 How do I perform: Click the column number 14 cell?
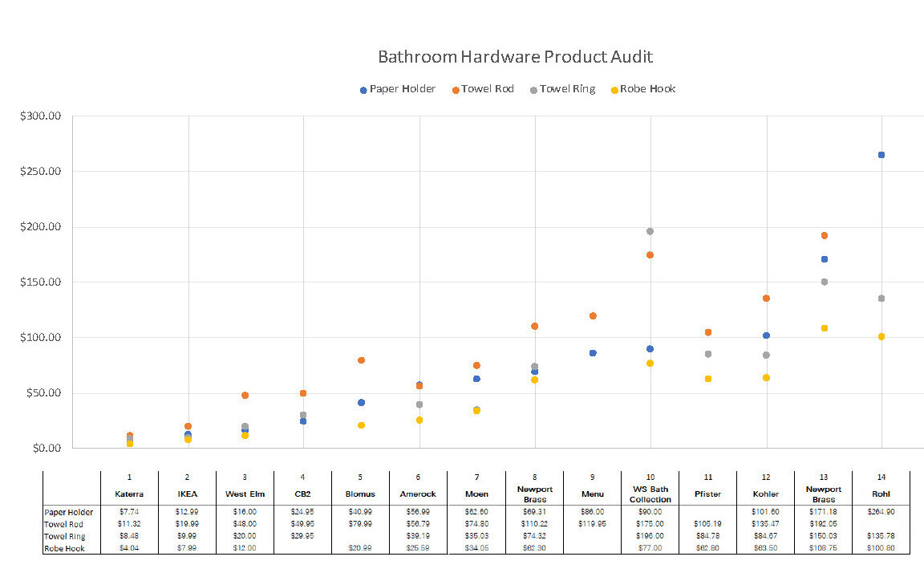[881, 477]
